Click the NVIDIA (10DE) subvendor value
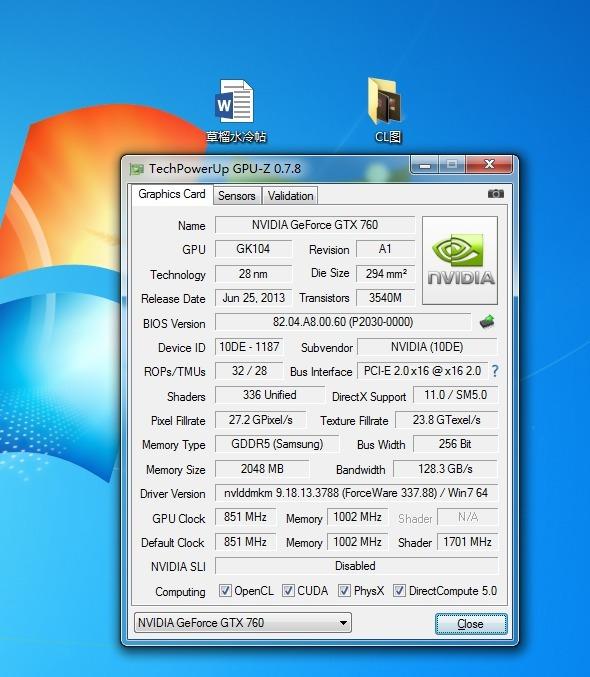The image size is (590, 677). [x=427, y=347]
